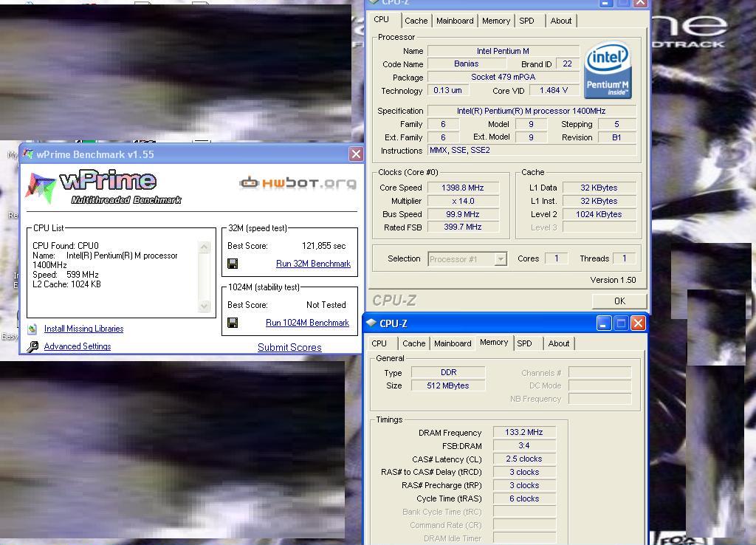Viewport: 756px width, 545px height.
Task: Switch to SPD tab in lower CPU-Z
Action: coord(525,343)
